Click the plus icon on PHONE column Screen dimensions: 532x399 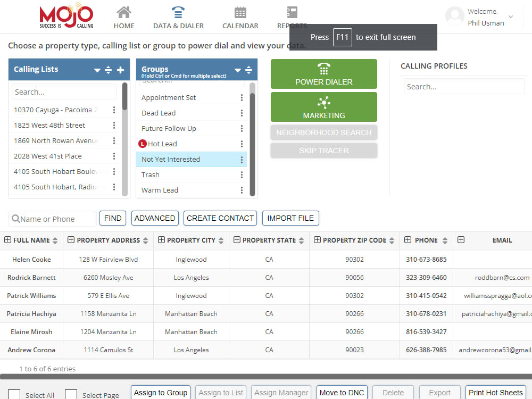(x=408, y=240)
